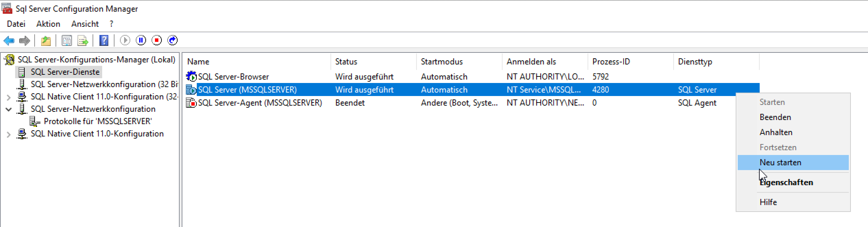
Task: Restart the service using toolbar restart icon
Action: (x=172, y=40)
